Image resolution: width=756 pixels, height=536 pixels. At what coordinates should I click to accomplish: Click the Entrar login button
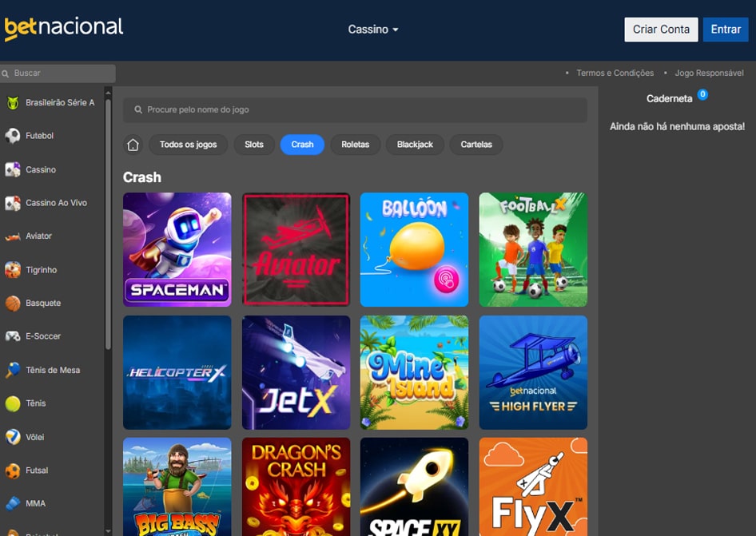pos(726,30)
